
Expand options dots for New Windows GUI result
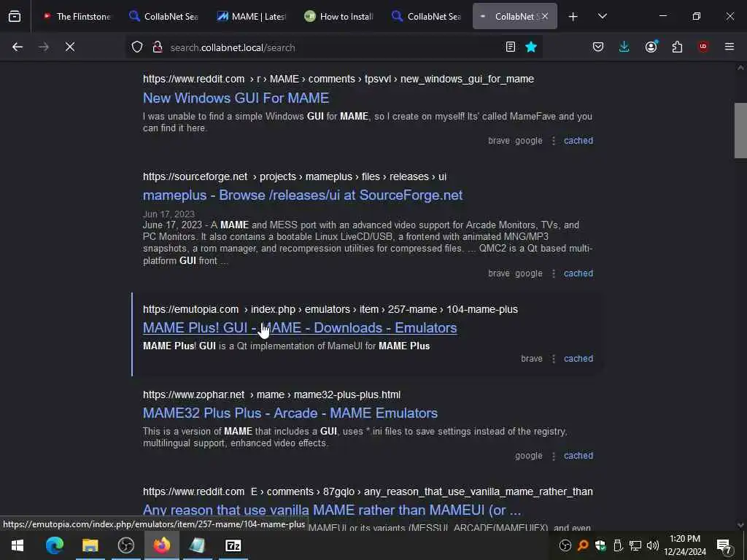tap(553, 141)
